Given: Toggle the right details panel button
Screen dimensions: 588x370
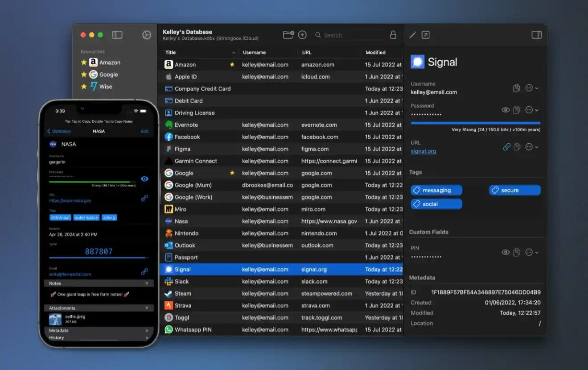Looking at the screenshot, I should point(536,35).
